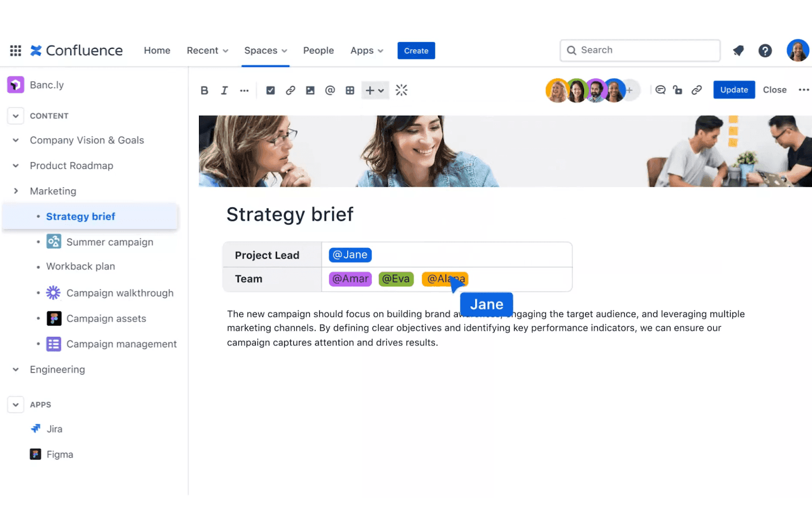This screenshot has width=812, height=530.
Task: Add an inline comment via the comment icon
Action: (x=660, y=90)
